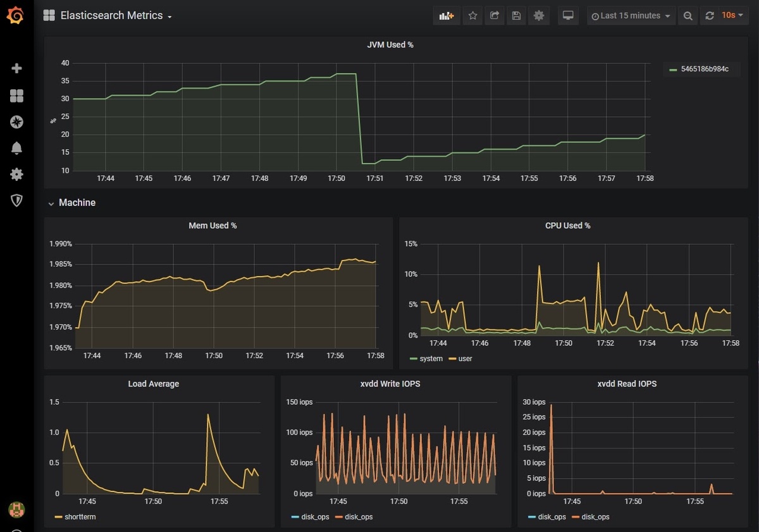Toggle orange disk_ops series in Read IOPS
This screenshot has width=759, height=532.
[595, 517]
